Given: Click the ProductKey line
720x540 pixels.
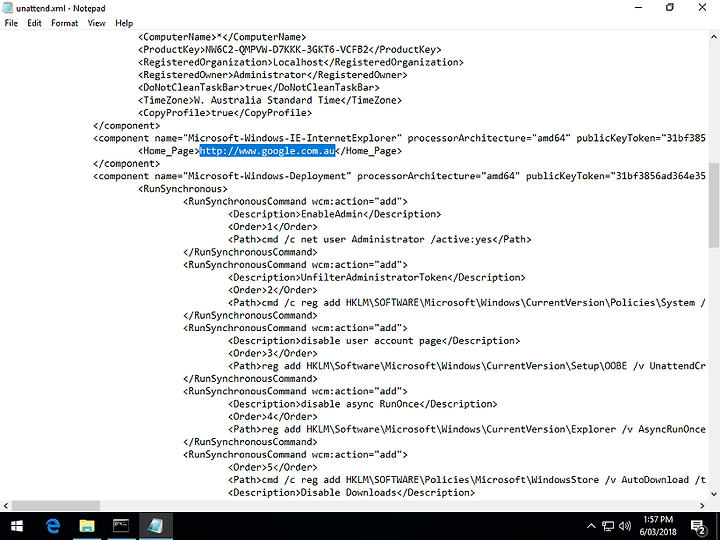Looking at the screenshot, I should point(290,50).
